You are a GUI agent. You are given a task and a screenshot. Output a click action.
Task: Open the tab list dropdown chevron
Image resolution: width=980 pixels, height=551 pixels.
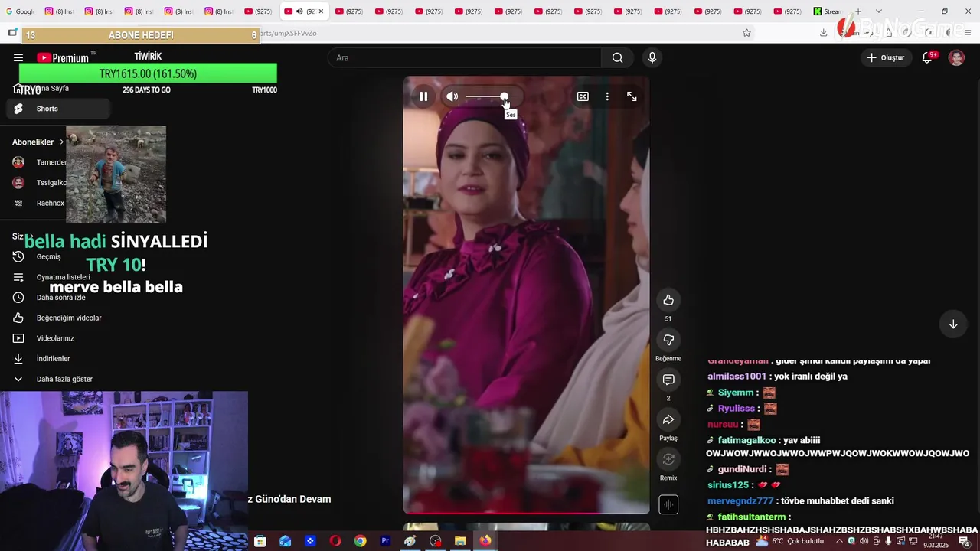click(879, 11)
